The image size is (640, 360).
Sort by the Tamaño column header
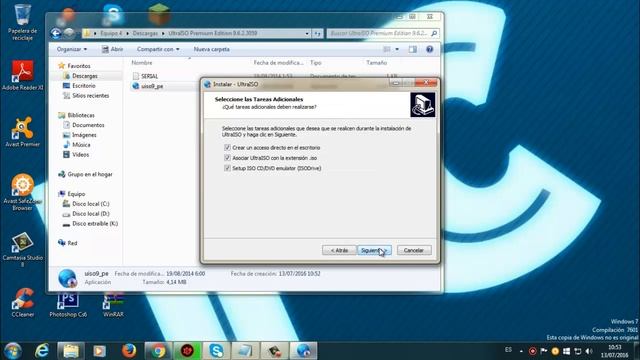coord(376,62)
